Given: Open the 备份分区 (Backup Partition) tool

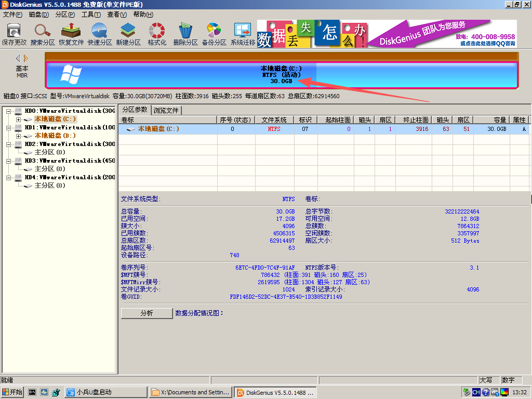Looking at the screenshot, I should (214, 34).
